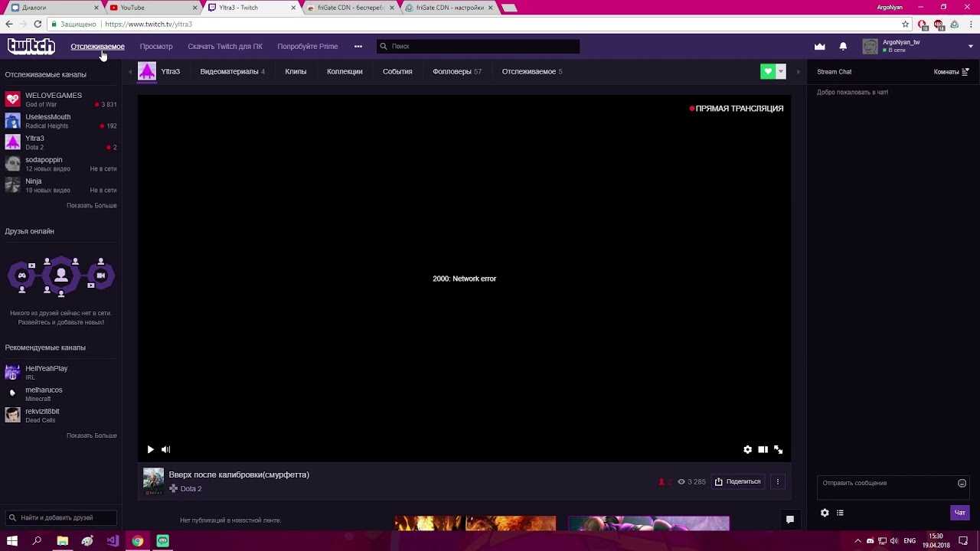The height and width of the screenshot is (551, 980).
Task: Open Просмотр in the top navigation
Action: coord(156,47)
